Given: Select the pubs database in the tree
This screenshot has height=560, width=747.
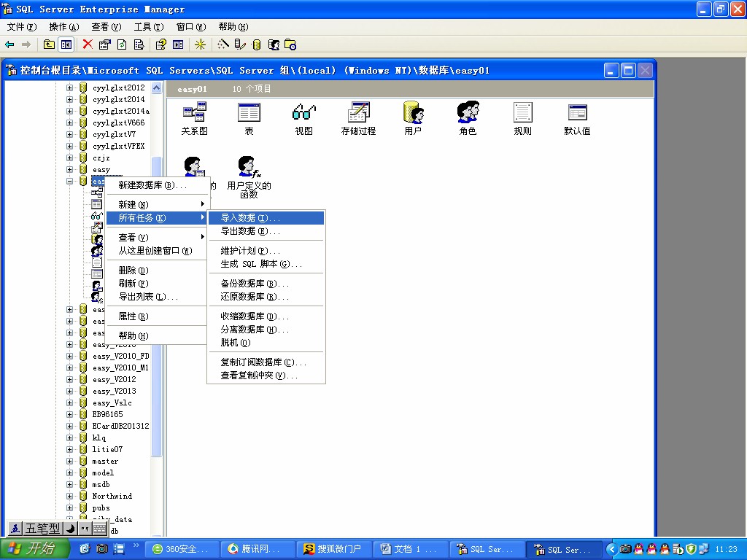Looking at the screenshot, I should 101,507.
